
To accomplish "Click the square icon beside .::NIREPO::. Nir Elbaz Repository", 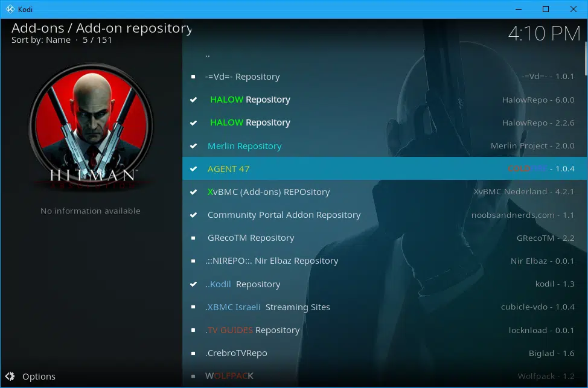I will pos(193,261).
